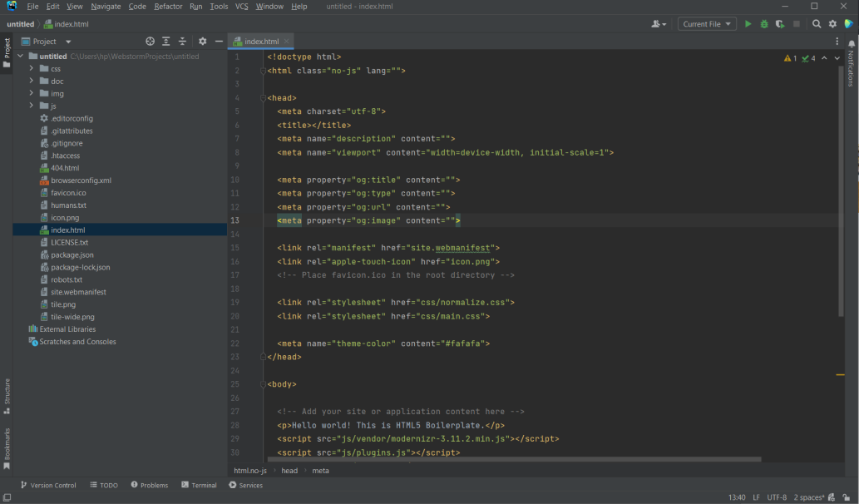Toggle the Notifications side panel
The image size is (859, 504).
(x=851, y=65)
